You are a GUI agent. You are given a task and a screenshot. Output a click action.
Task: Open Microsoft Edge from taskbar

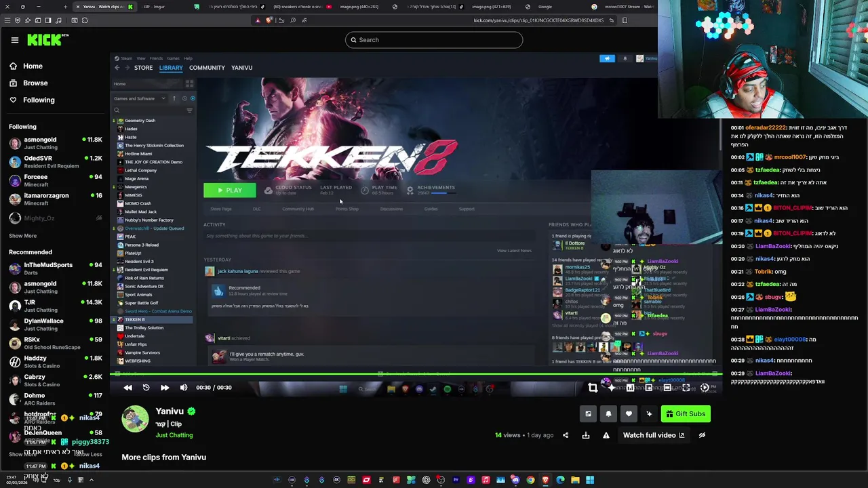[560, 480]
